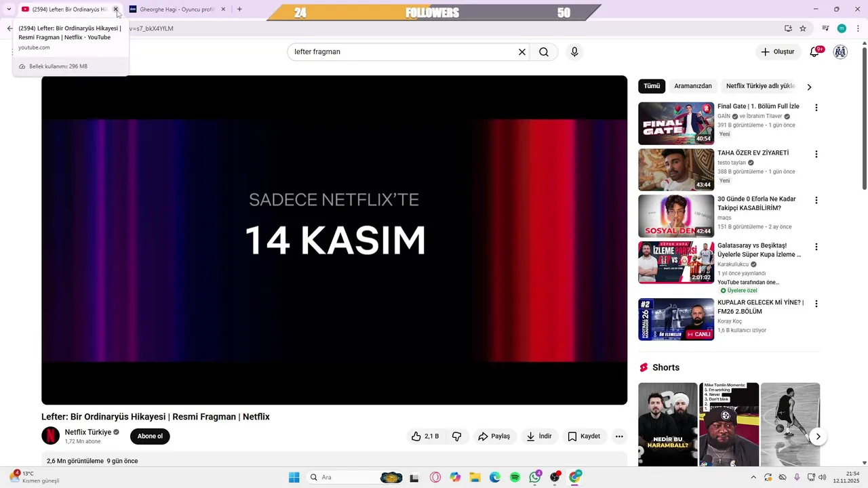Select the Tümü filter chip
The height and width of the screenshot is (488, 868).
pyautogui.click(x=652, y=86)
